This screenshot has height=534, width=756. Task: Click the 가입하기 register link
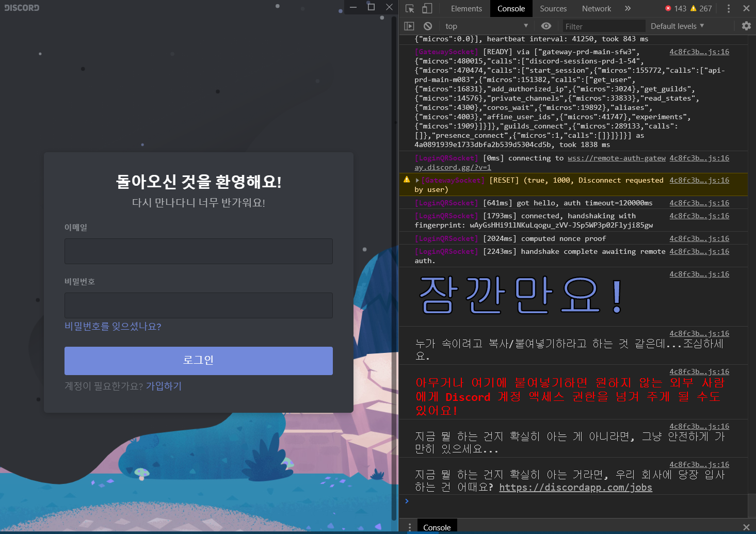pos(164,386)
